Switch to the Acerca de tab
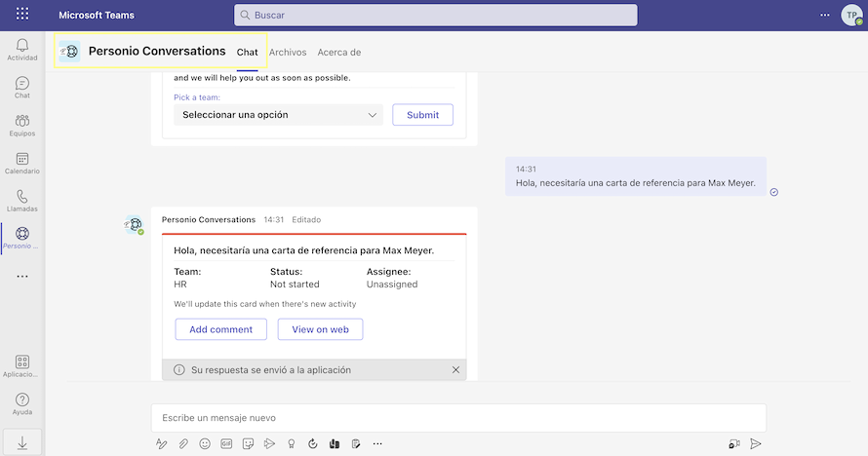This screenshot has width=868, height=456. point(339,52)
